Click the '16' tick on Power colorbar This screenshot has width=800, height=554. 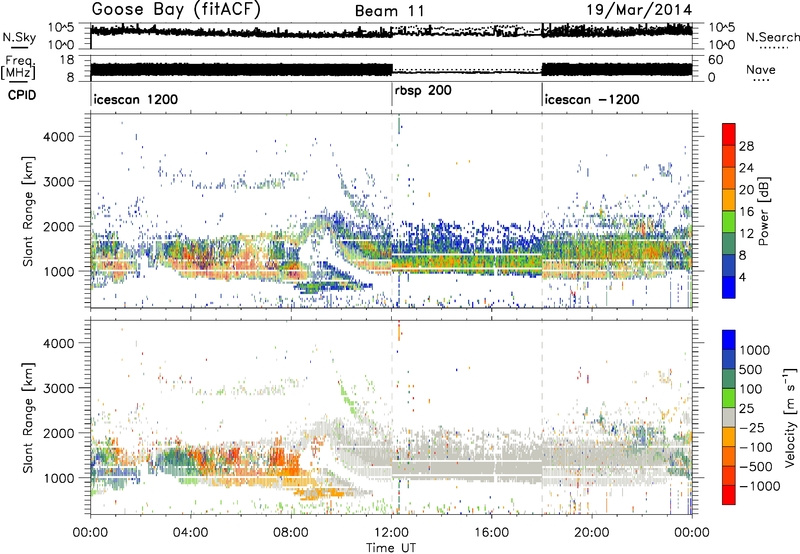click(x=746, y=212)
